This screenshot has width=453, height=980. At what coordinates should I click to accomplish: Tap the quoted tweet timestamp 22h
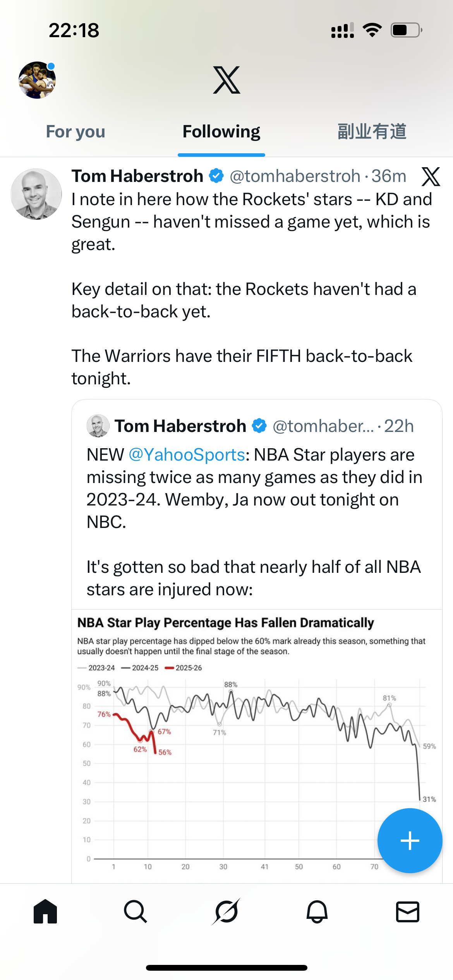tap(400, 426)
